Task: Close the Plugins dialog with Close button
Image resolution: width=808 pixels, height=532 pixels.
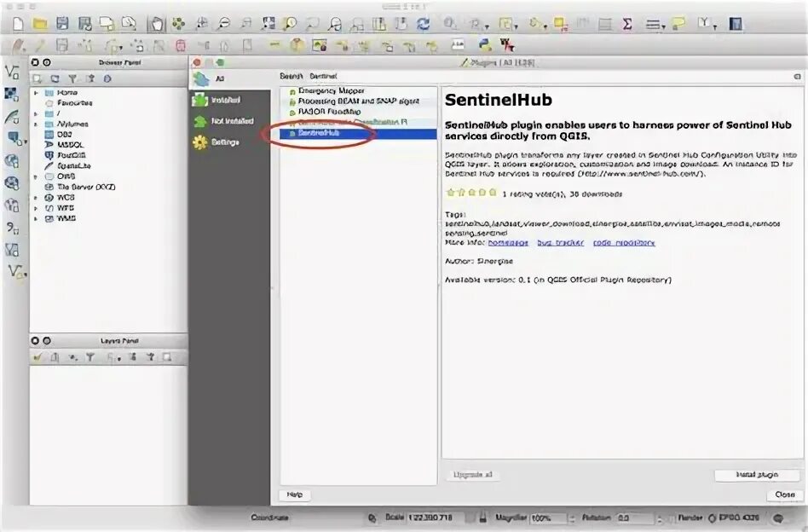Action: [785, 494]
